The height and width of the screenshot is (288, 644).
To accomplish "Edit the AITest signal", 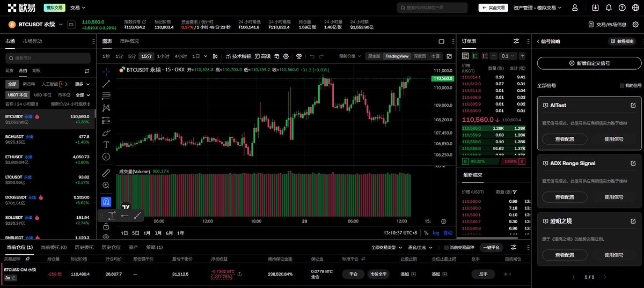I will pos(633,105).
